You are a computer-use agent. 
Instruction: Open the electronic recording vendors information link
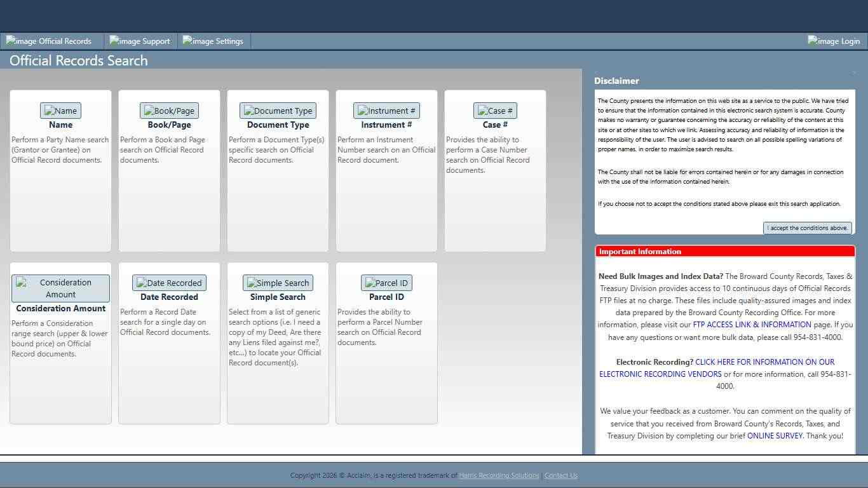[717, 368]
